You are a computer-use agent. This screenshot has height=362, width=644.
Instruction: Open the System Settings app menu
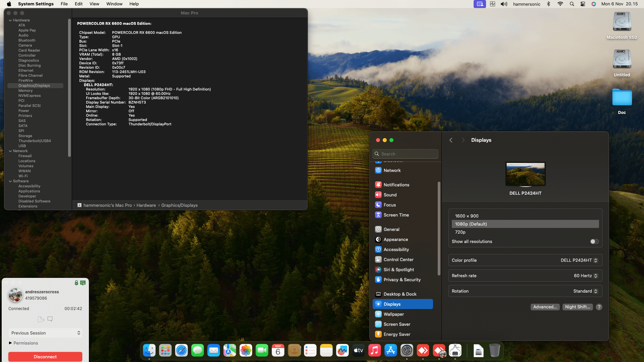tap(36, 4)
